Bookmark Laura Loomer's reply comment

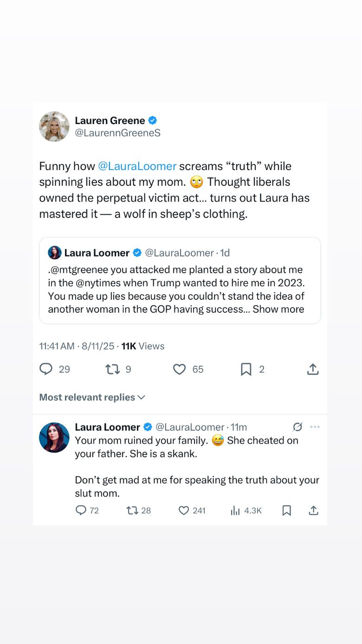(287, 510)
